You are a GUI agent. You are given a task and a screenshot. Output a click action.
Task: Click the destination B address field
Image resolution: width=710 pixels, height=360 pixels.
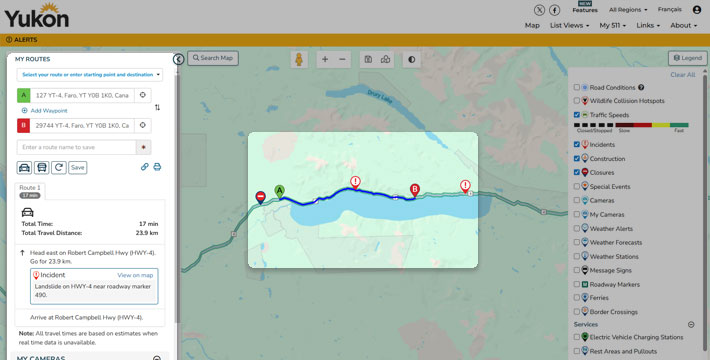tap(82, 125)
